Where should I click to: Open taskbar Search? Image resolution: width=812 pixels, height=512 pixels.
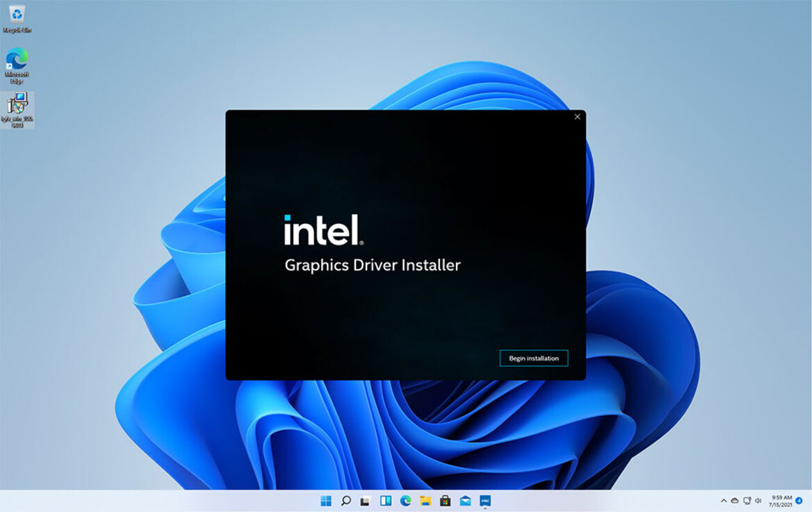click(x=346, y=501)
